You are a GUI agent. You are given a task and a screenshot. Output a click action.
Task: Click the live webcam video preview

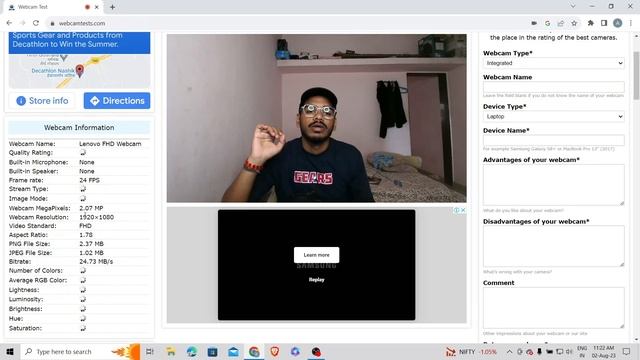(316, 118)
